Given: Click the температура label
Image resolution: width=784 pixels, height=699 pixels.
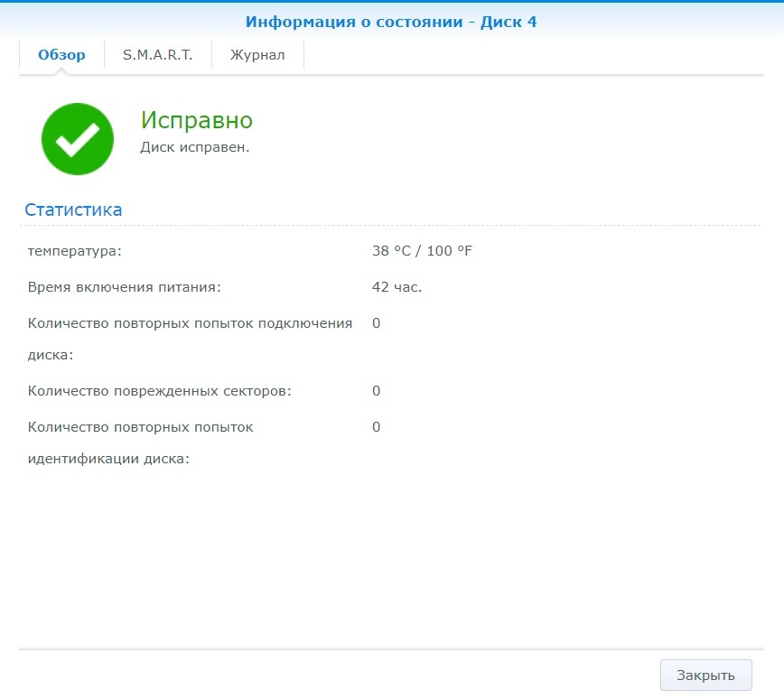Looking at the screenshot, I should [x=75, y=250].
